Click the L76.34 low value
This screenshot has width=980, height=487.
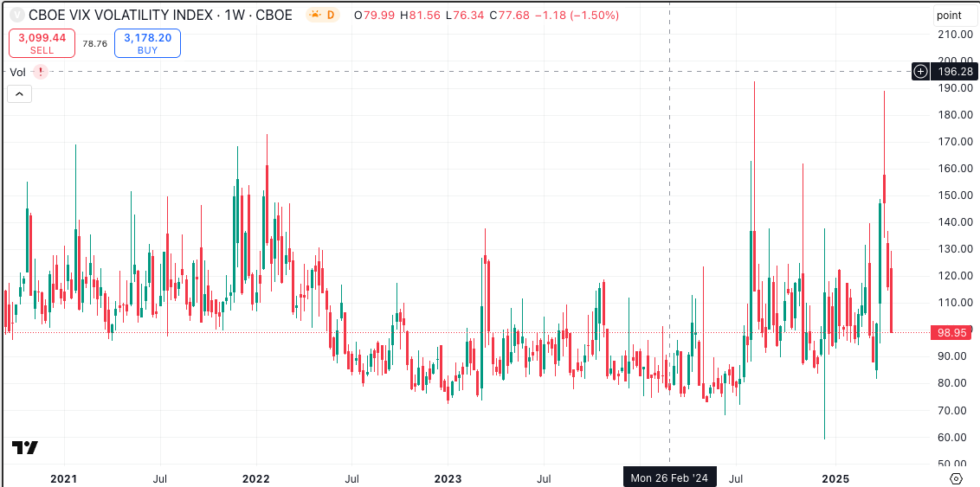tap(463, 15)
